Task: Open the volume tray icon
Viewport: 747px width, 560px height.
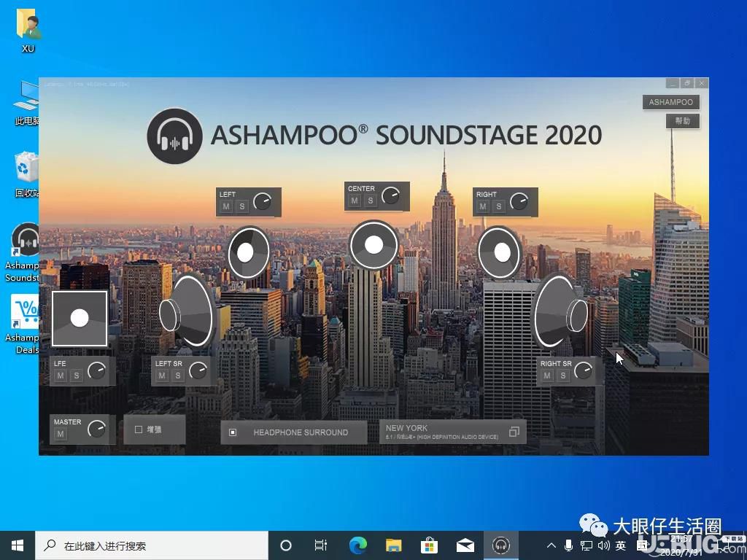Action: 603,545
